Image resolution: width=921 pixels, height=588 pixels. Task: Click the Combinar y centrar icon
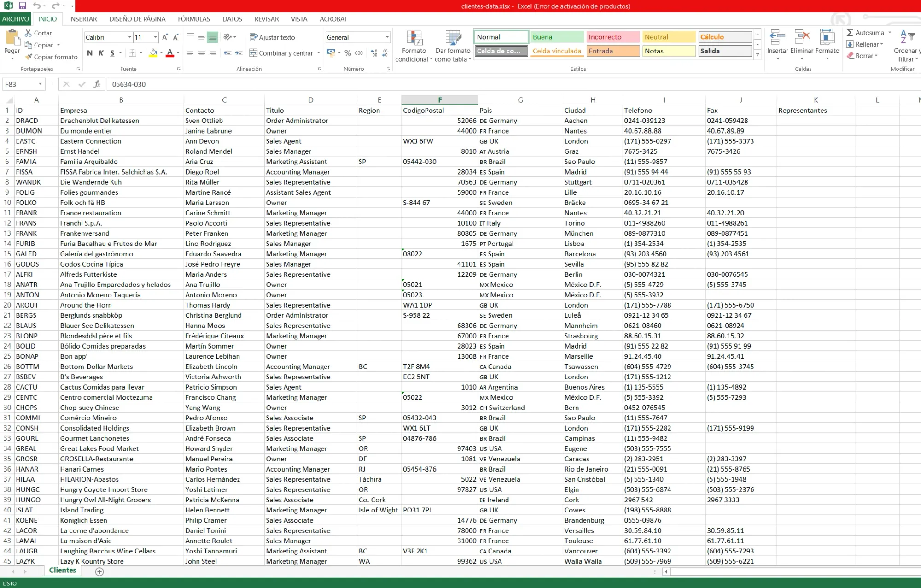click(253, 53)
